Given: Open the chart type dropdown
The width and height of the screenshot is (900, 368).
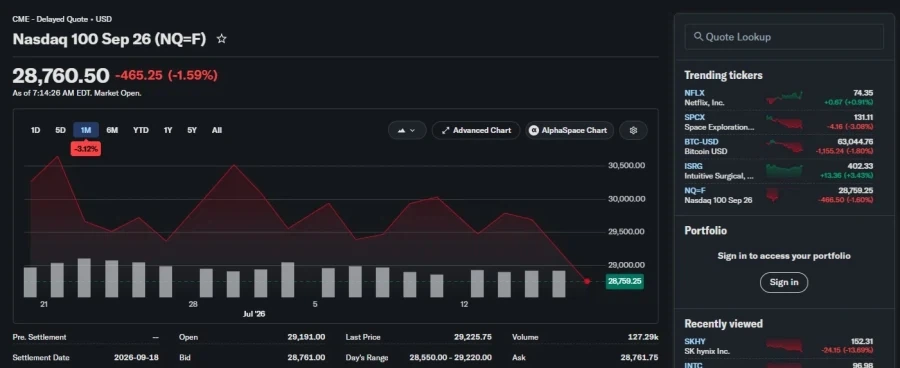Looking at the screenshot, I should tap(407, 130).
